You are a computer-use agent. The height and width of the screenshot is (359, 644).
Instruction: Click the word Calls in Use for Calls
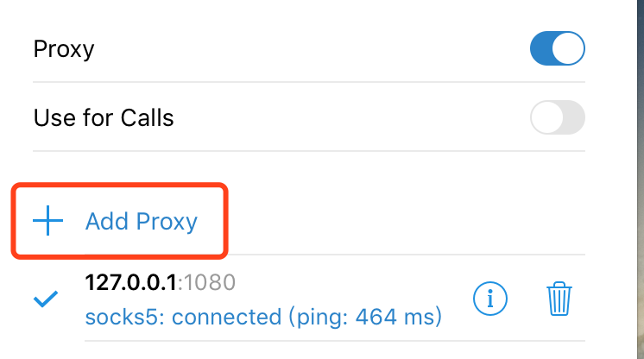[146, 117]
